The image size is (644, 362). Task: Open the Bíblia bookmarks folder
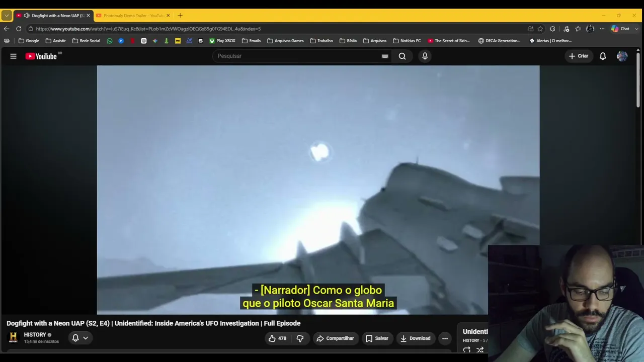348,41
